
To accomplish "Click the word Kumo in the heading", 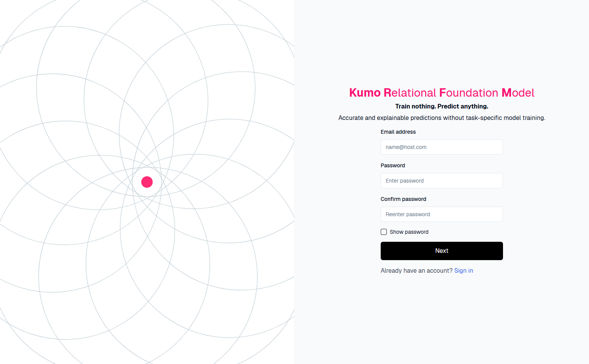I will coord(365,92).
